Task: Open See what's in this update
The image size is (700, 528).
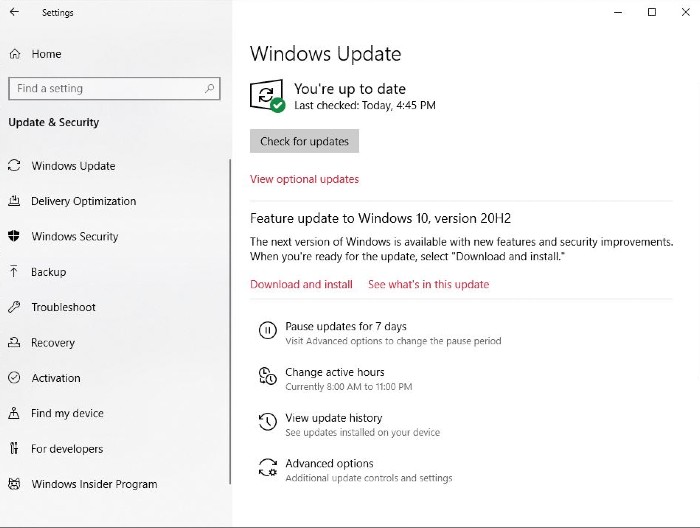Action: (x=429, y=284)
